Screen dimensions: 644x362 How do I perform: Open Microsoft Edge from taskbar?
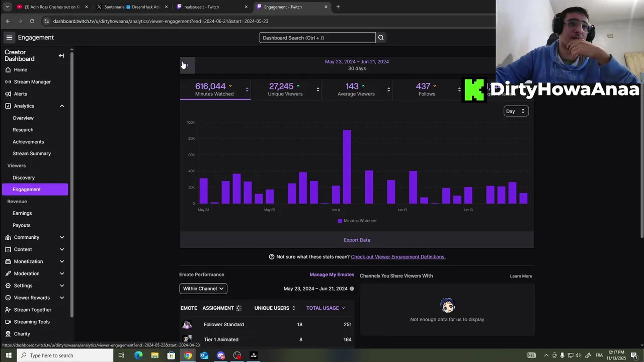point(138,355)
